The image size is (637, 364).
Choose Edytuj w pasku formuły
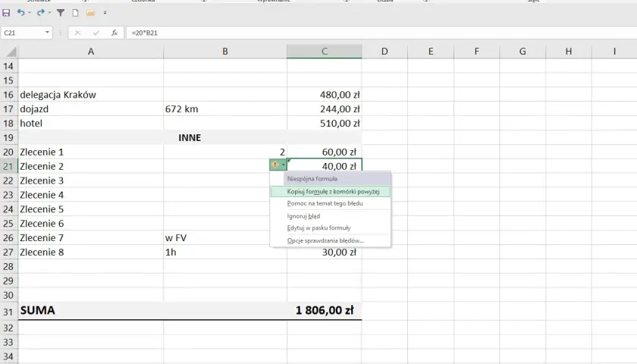(331, 228)
